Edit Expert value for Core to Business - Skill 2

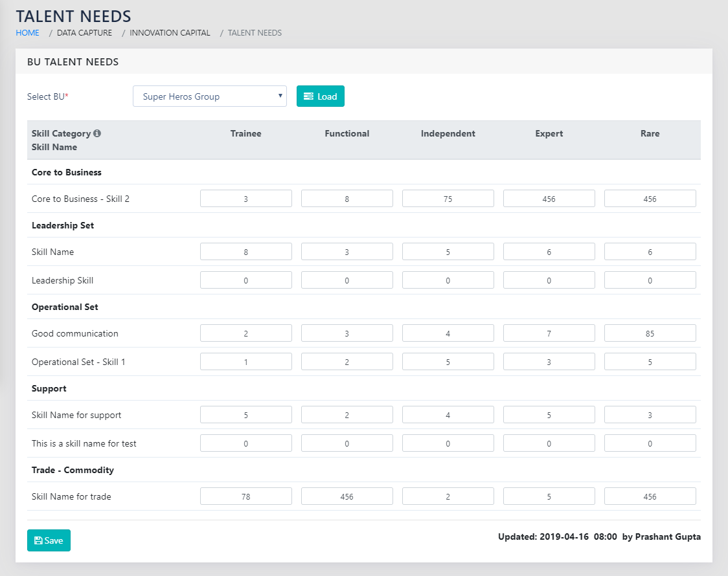coord(549,199)
